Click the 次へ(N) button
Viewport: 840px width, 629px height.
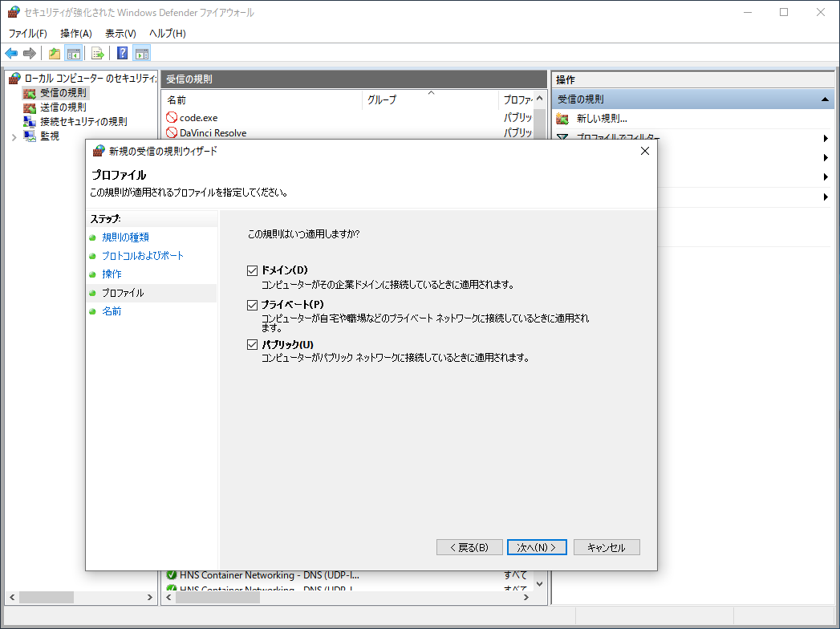pyautogui.click(x=536, y=546)
